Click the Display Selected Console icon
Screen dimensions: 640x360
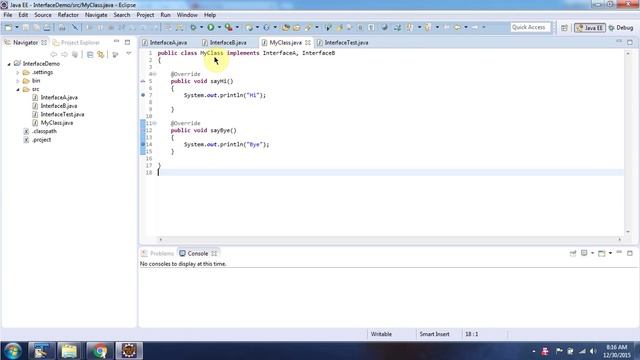click(584, 253)
